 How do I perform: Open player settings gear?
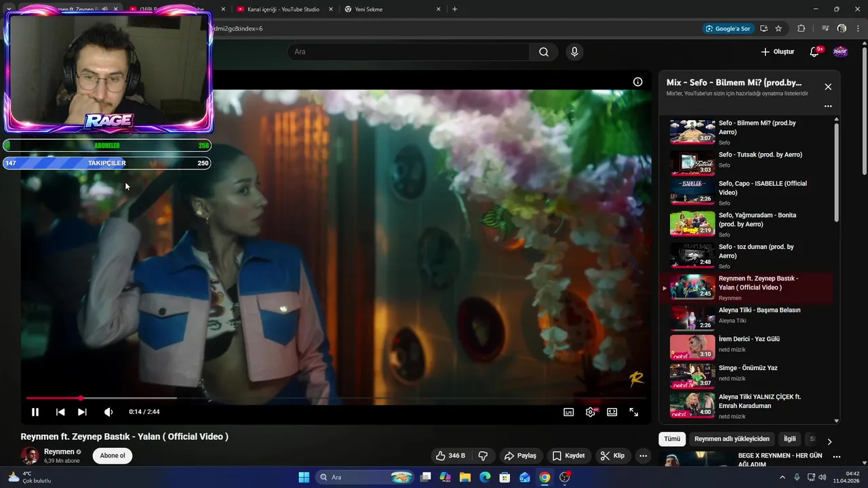(x=591, y=412)
